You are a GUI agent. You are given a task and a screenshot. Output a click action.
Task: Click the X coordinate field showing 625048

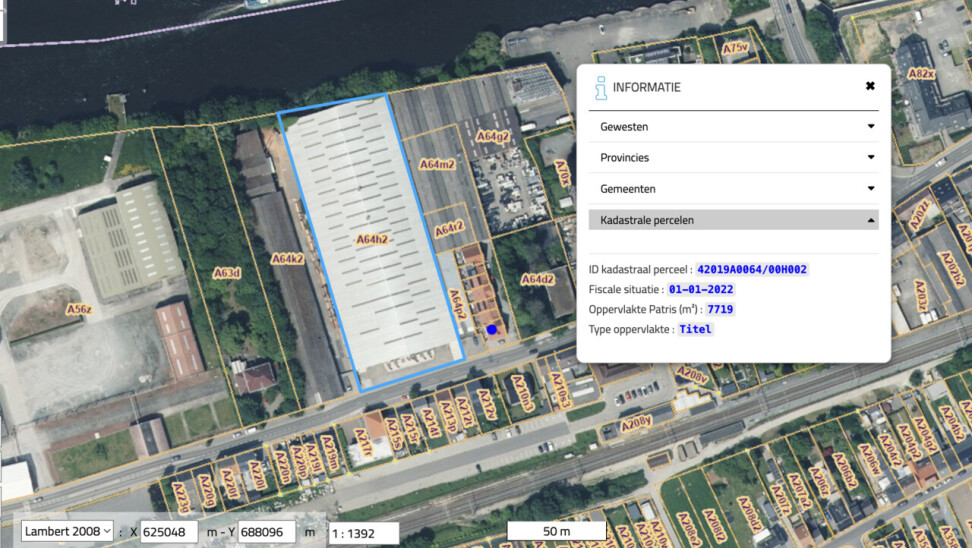pyautogui.click(x=169, y=533)
